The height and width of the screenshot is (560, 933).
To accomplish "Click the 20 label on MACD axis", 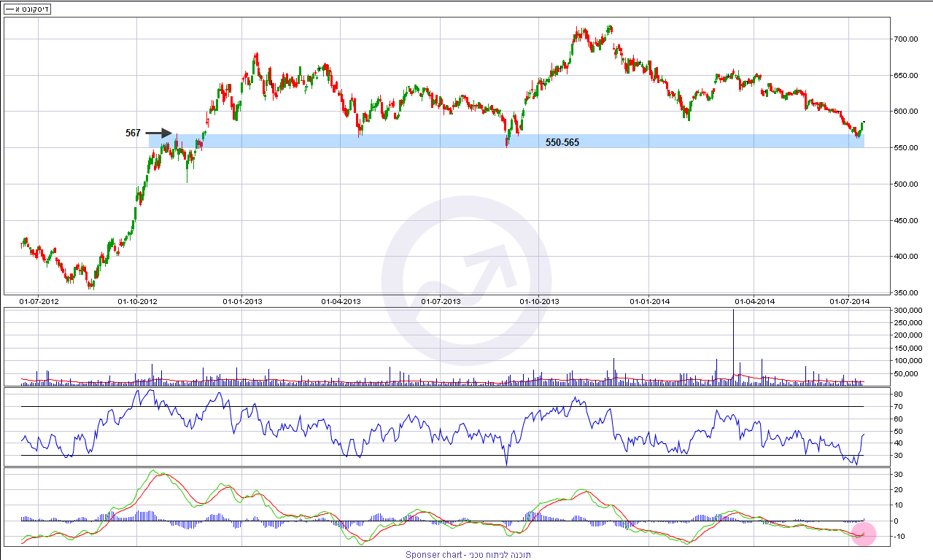I will tap(898, 490).
